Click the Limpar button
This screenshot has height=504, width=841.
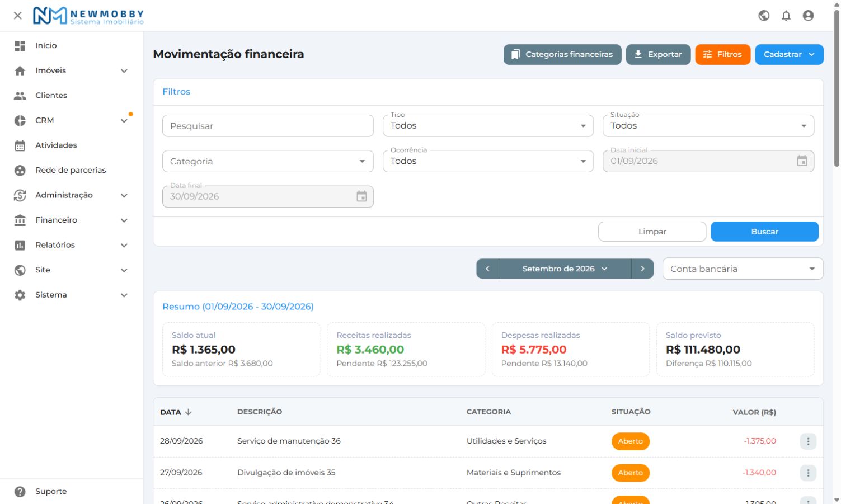coord(652,232)
